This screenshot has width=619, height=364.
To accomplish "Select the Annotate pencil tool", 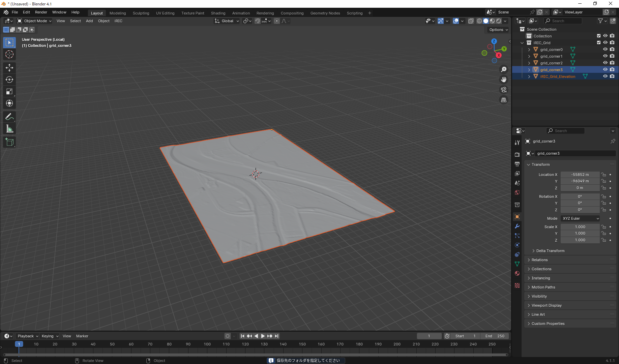I will coord(9,117).
